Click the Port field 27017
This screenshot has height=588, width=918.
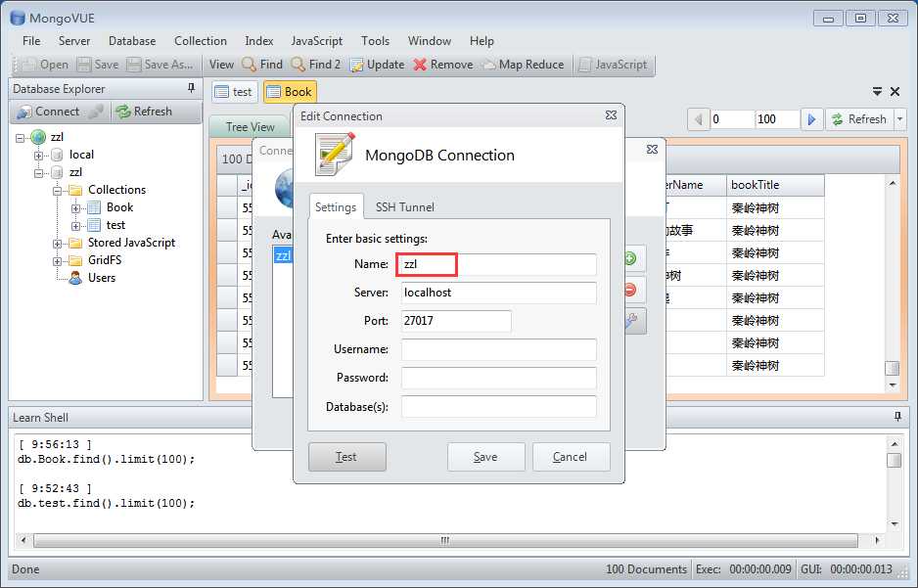pos(455,321)
